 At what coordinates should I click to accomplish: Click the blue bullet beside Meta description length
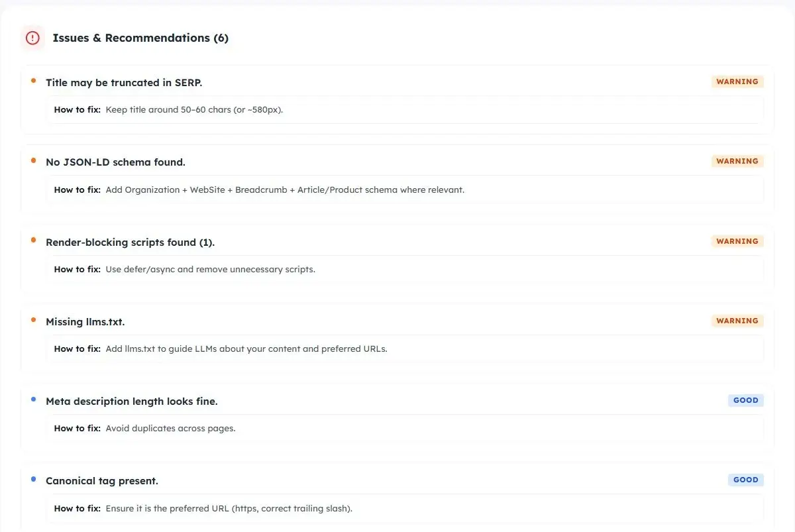coord(34,399)
